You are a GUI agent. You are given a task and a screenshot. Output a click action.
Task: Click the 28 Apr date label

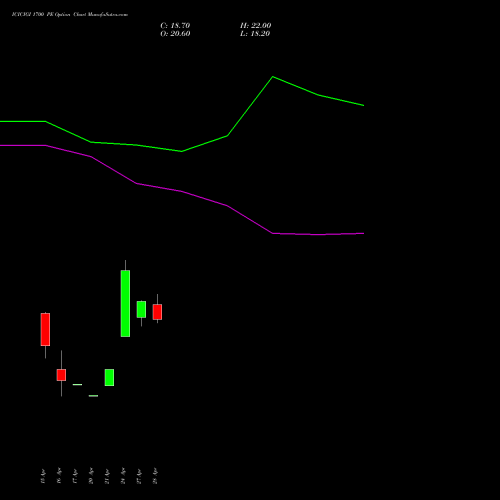point(155,476)
